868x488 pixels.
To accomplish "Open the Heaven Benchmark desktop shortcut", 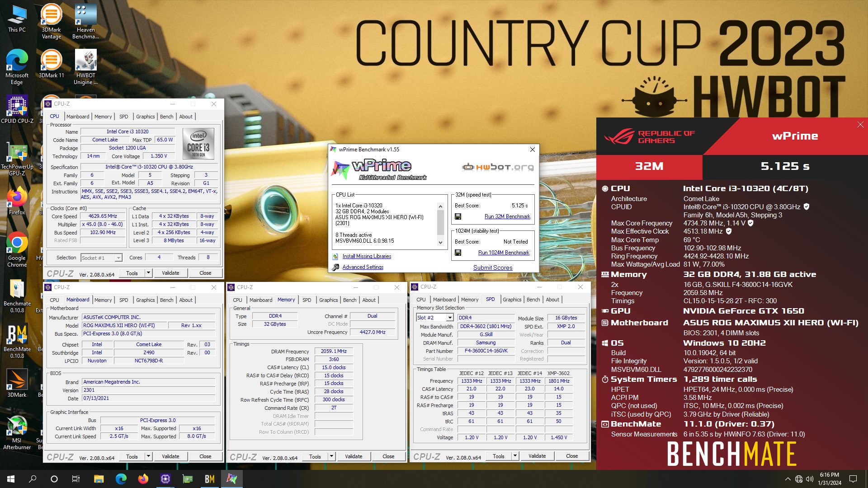I will coord(85,22).
